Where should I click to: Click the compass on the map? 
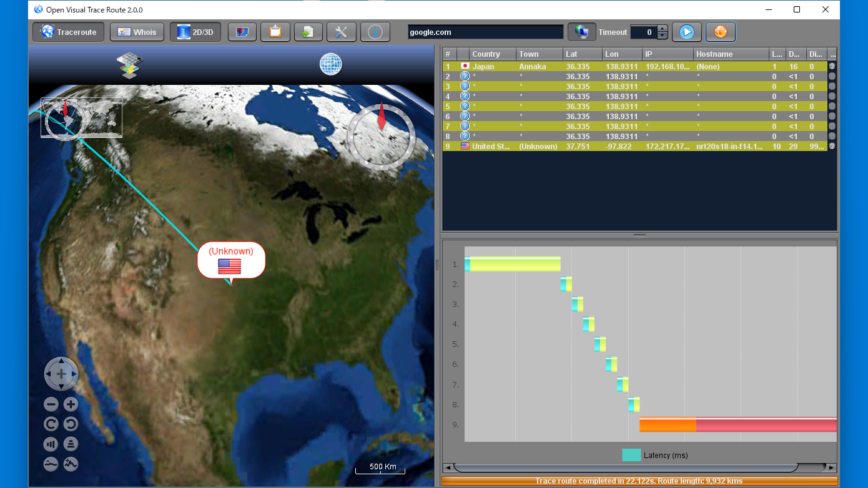pyautogui.click(x=382, y=135)
